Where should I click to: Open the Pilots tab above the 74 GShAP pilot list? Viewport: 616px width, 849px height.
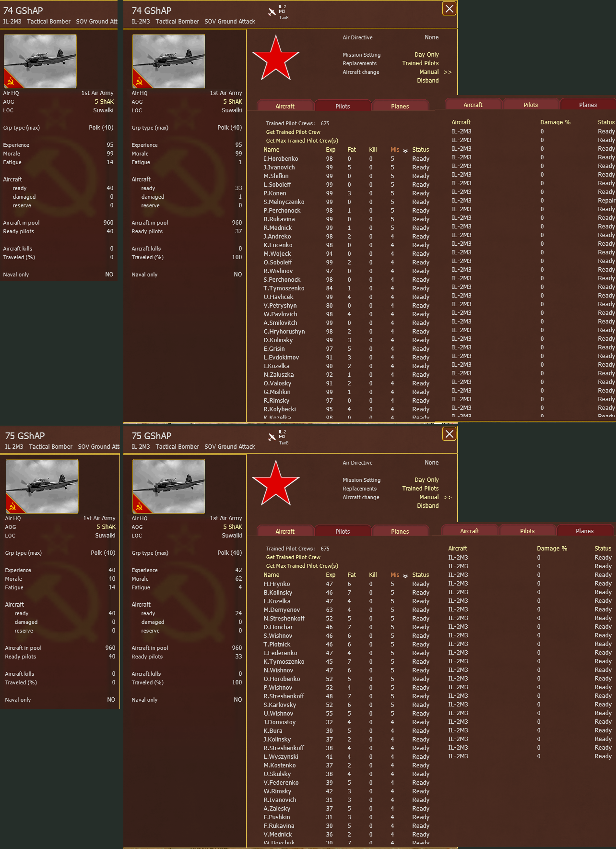tap(343, 106)
